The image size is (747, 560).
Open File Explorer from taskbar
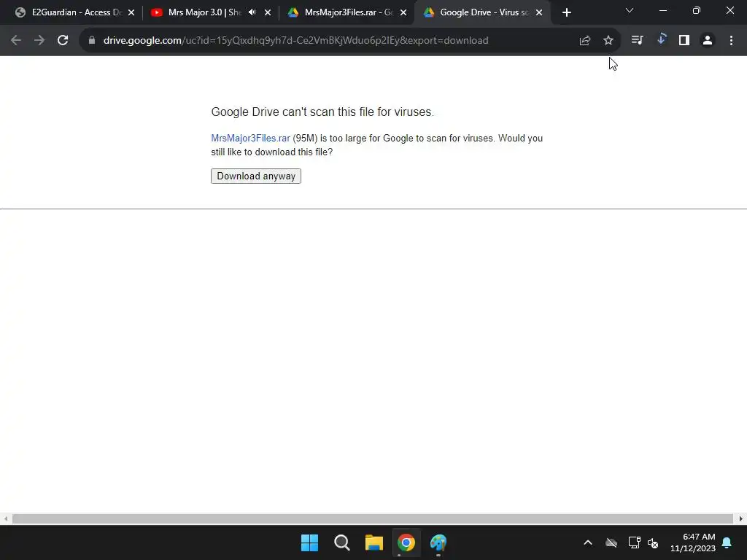click(374, 542)
